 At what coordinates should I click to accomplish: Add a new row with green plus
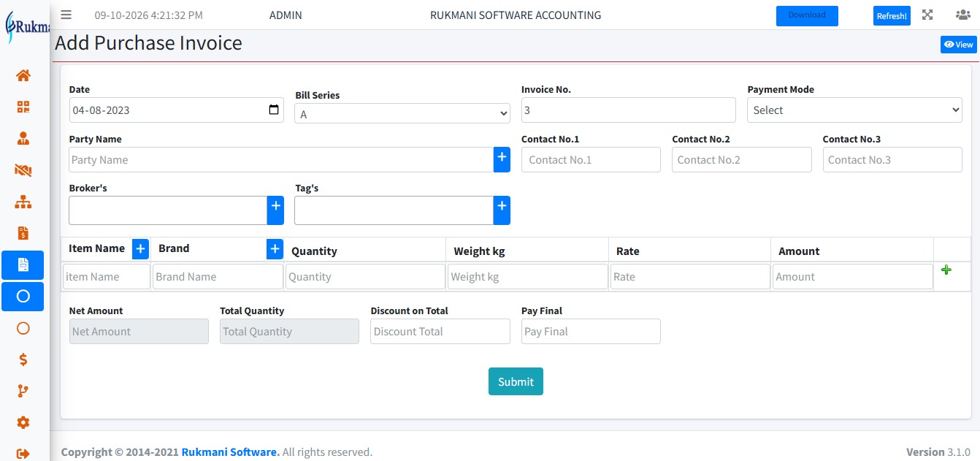click(x=946, y=270)
